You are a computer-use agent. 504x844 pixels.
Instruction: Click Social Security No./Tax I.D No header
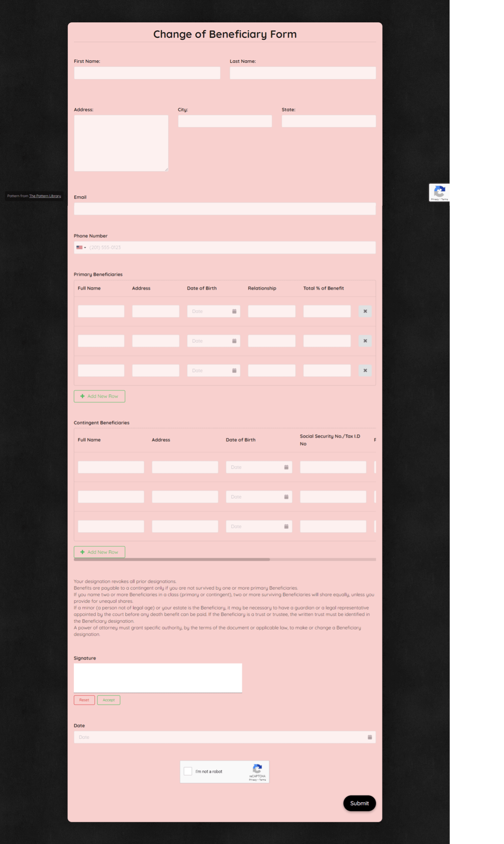[330, 440]
